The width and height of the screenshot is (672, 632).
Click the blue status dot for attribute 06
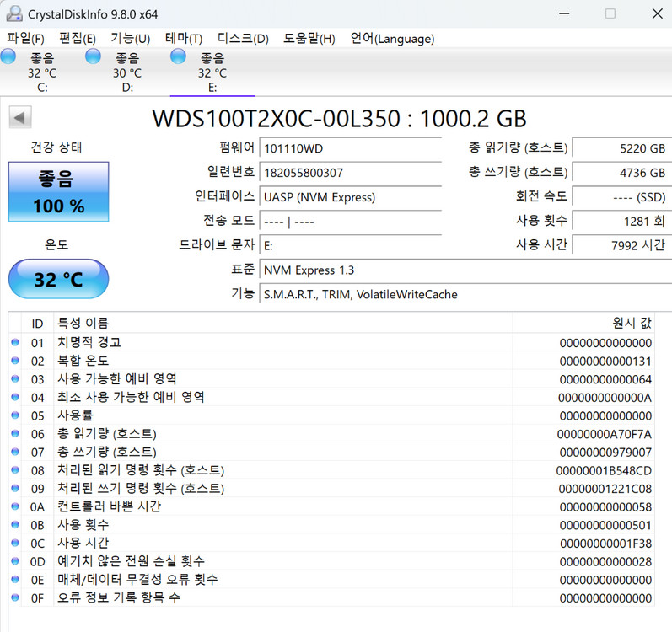point(15,433)
